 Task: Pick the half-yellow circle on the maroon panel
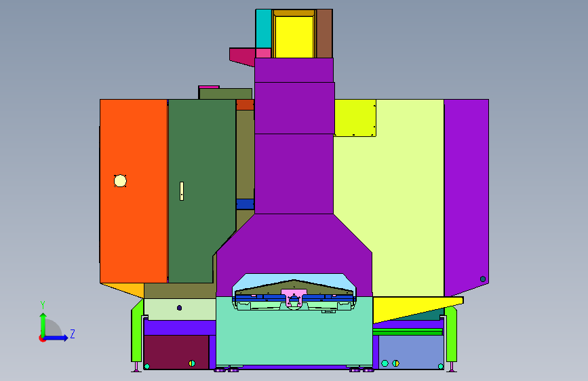tap(192, 363)
